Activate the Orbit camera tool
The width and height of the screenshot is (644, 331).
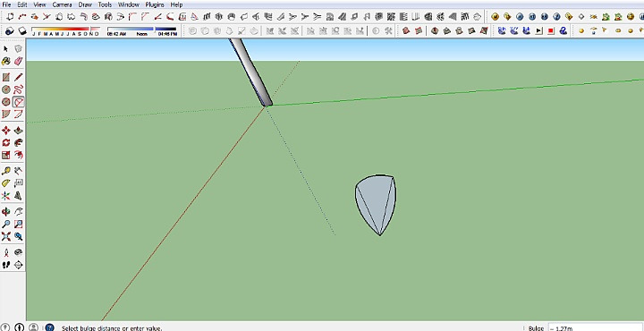point(5,211)
